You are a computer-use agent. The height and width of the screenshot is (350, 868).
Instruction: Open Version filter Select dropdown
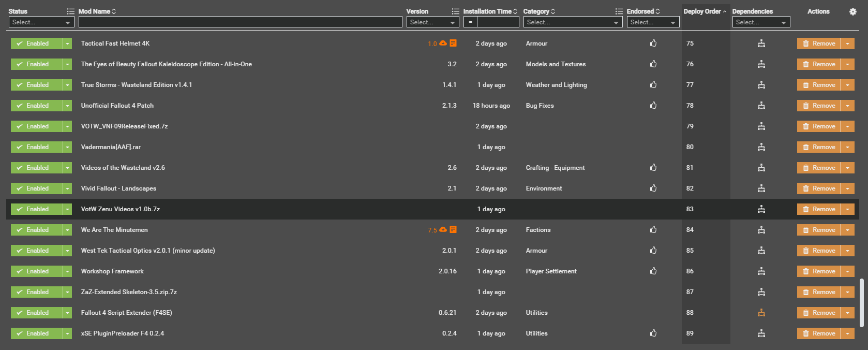pyautogui.click(x=432, y=22)
